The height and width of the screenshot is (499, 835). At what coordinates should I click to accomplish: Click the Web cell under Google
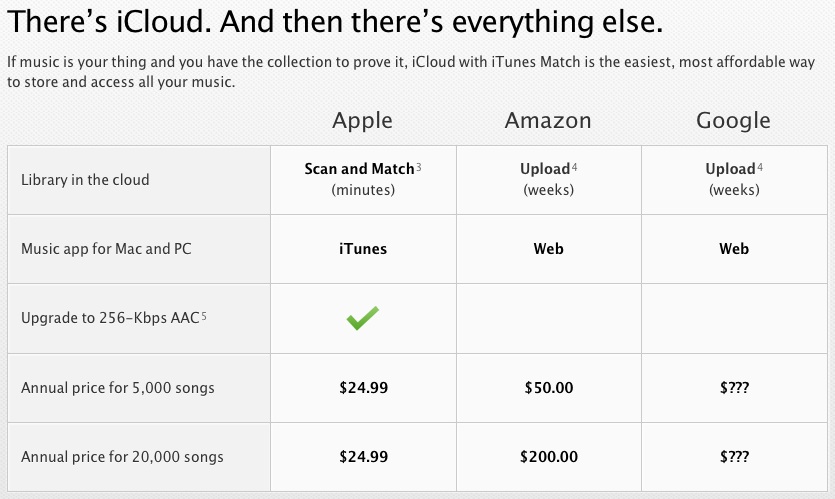(x=734, y=249)
